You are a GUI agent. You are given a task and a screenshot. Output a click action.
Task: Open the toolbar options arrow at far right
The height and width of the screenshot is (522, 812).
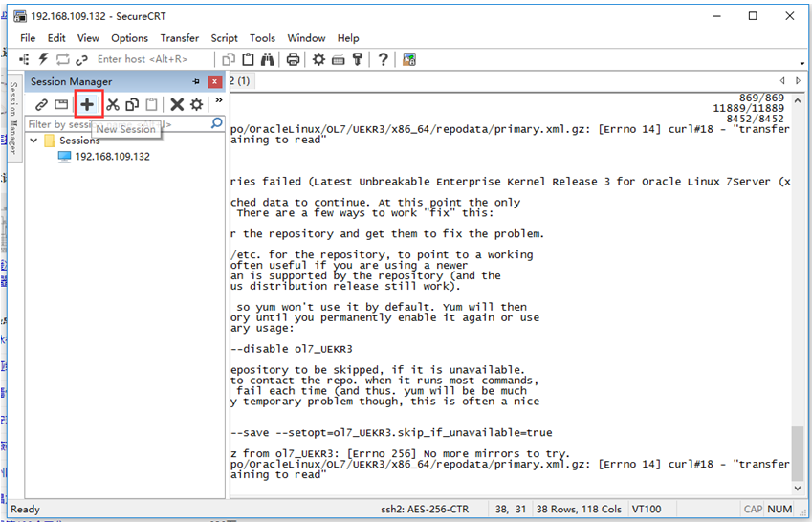(x=802, y=64)
